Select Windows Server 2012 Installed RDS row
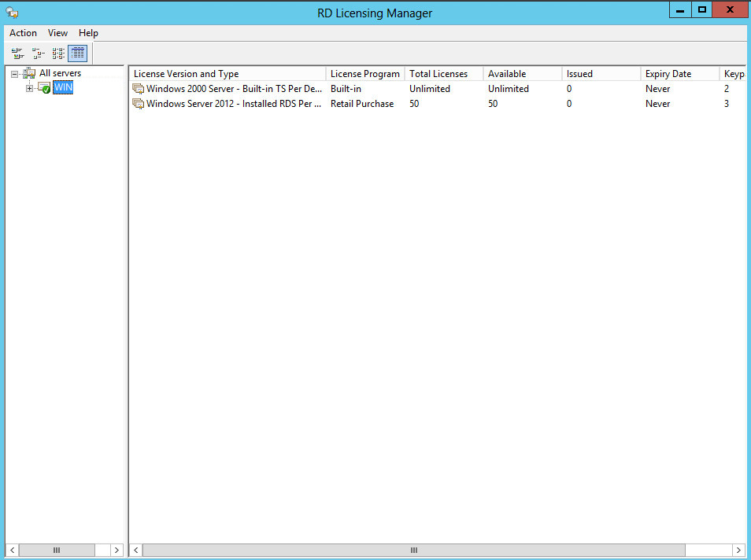Image resolution: width=751 pixels, height=560 pixels. click(438, 104)
